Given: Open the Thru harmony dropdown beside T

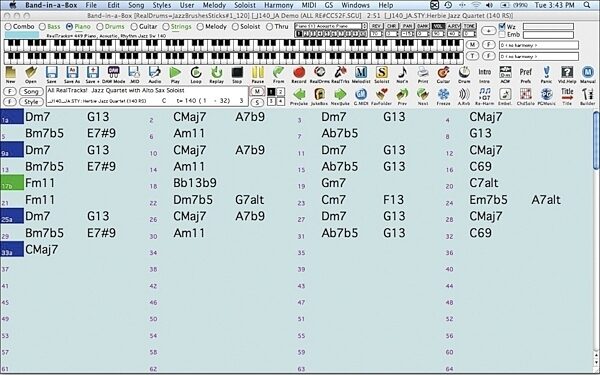Looking at the screenshot, I should click(538, 56).
